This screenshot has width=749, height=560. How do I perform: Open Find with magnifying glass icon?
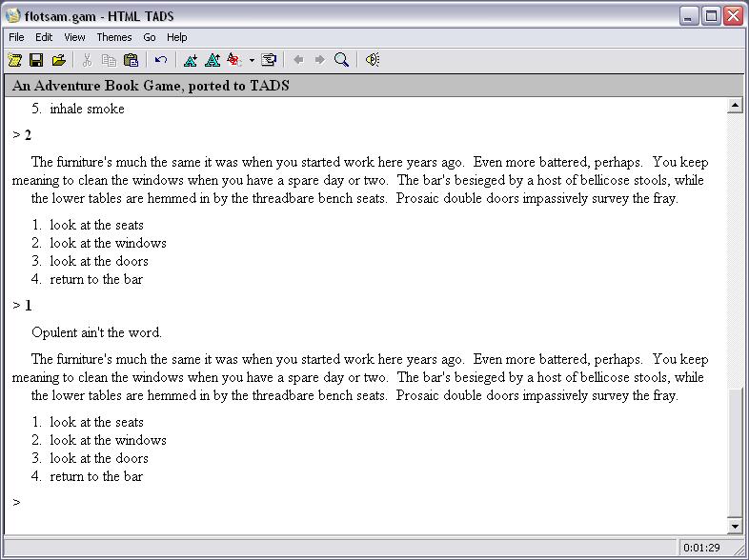341,60
